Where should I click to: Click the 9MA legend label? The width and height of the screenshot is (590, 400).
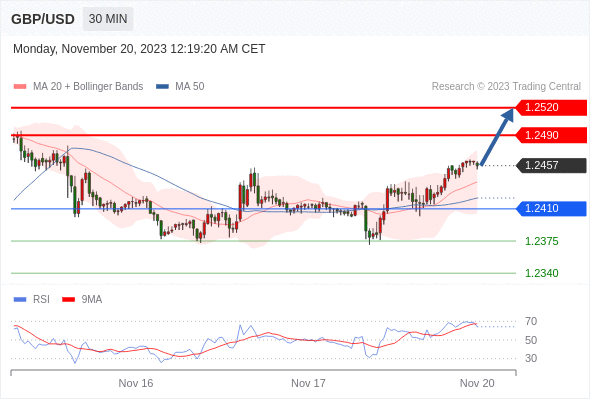(92, 300)
